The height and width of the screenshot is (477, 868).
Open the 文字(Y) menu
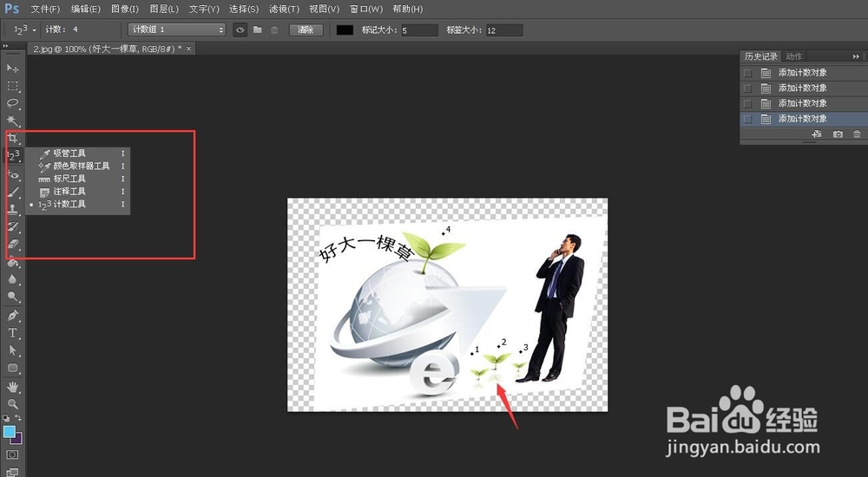tap(204, 9)
